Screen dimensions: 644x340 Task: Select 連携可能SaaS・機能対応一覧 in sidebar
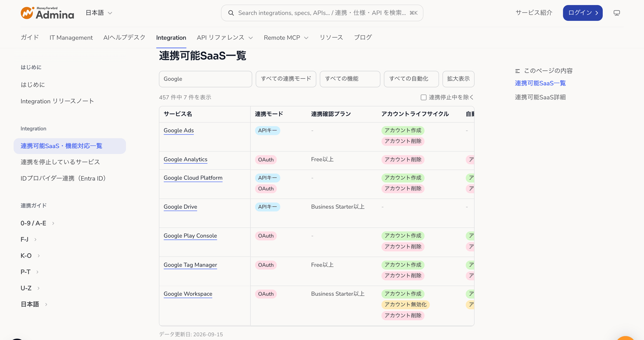tap(70, 146)
